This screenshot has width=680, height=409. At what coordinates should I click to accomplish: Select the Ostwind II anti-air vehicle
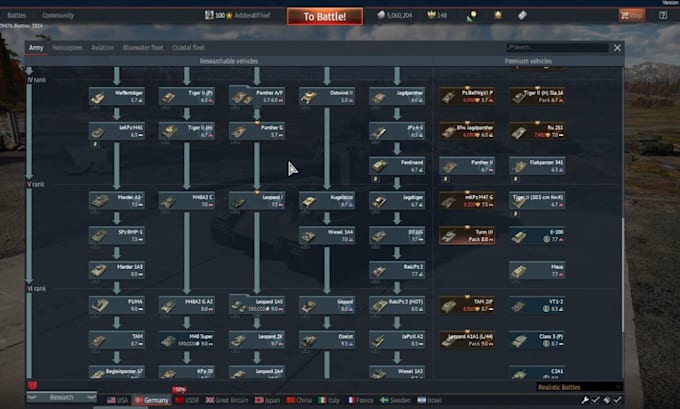click(327, 96)
